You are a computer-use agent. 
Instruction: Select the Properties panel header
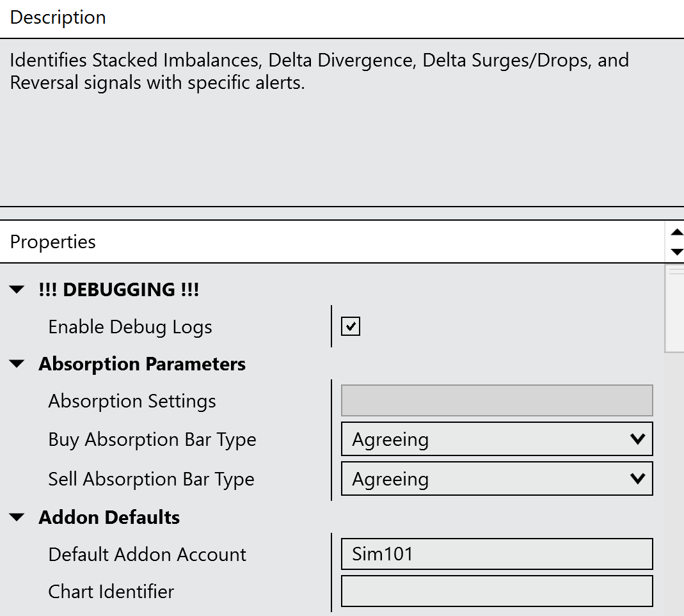(53, 242)
